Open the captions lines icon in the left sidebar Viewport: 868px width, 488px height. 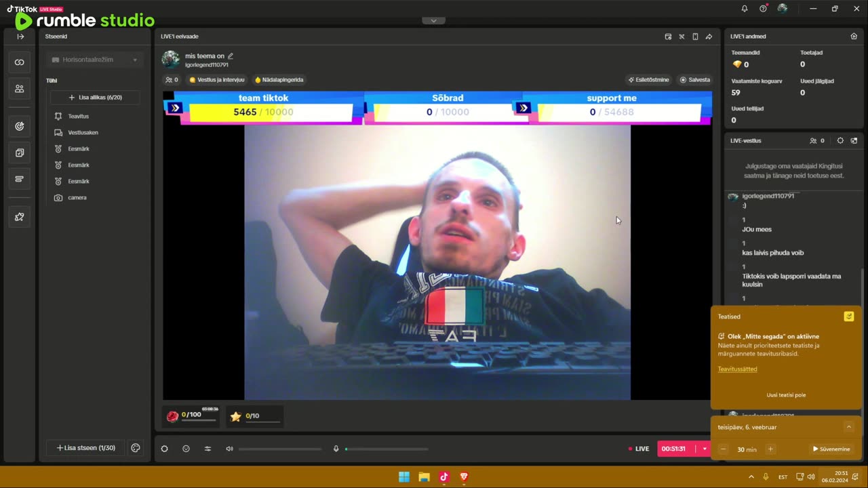[x=20, y=179]
